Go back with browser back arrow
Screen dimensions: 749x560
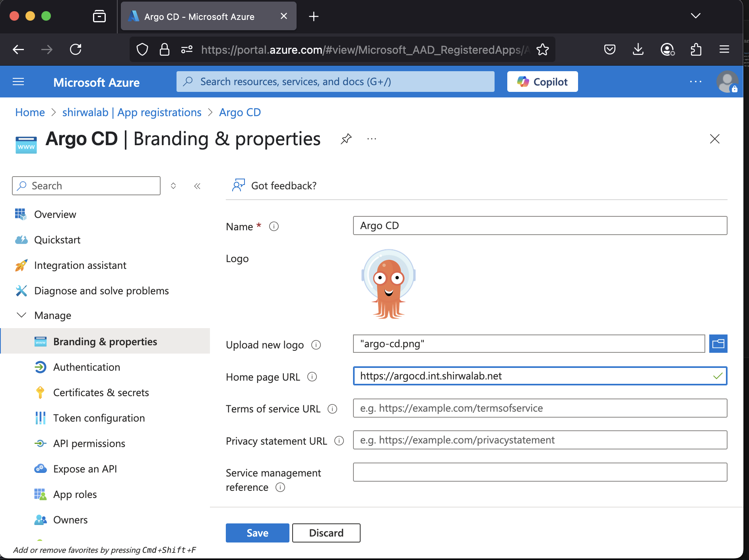pos(18,49)
